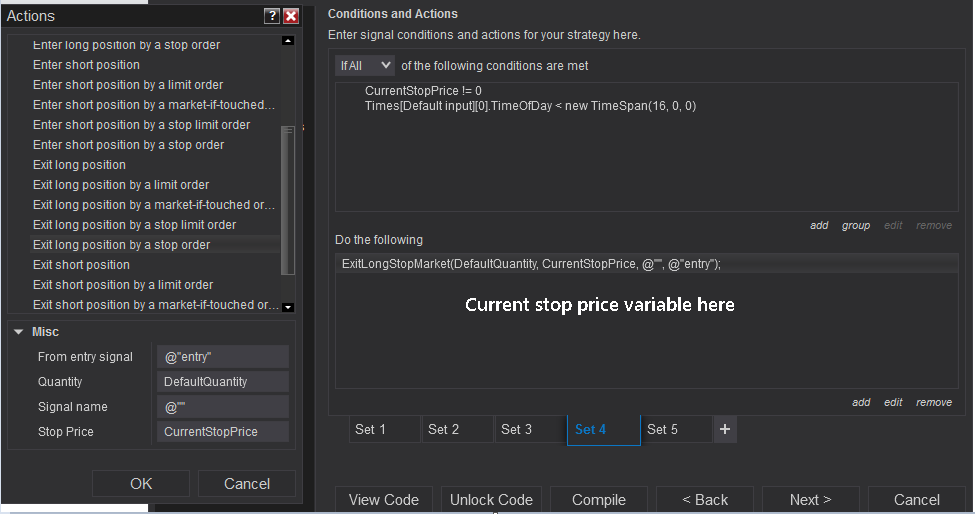The image size is (975, 514).
Task: Click group link under conditions
Action: (856, 226)
